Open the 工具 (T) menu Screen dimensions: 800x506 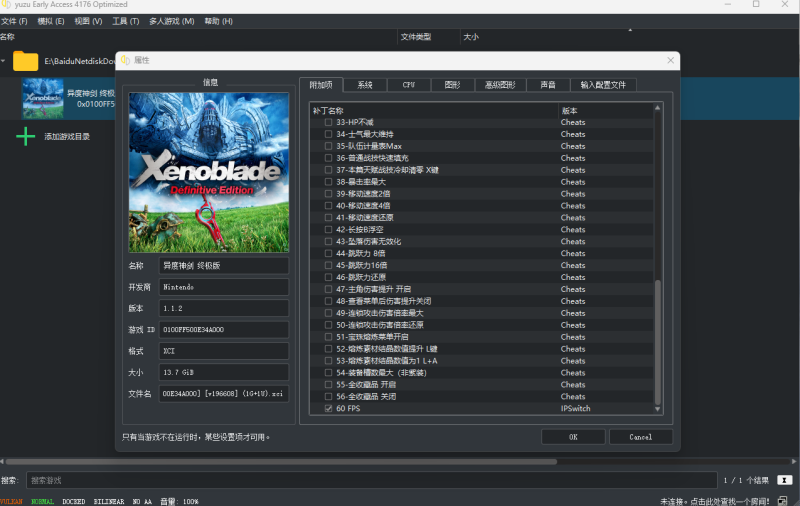125,21
